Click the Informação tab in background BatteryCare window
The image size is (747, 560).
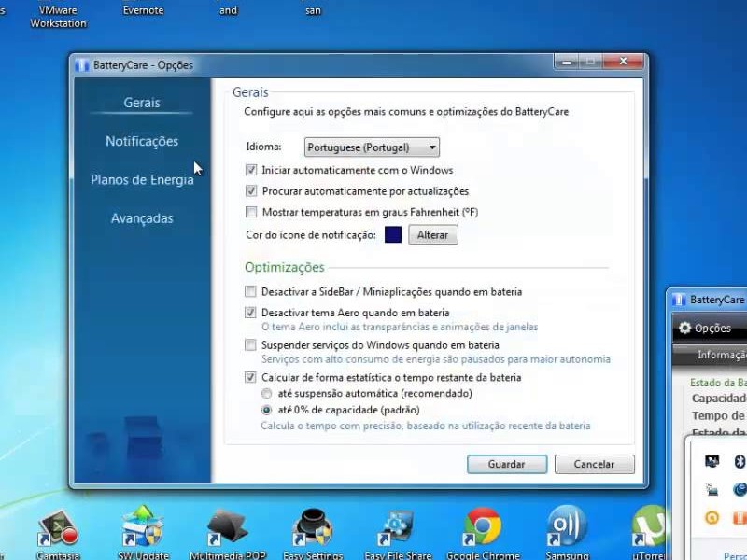coord(721,355)
